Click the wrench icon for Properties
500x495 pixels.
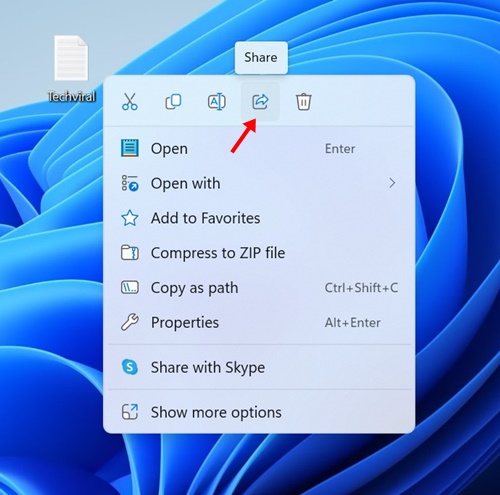[130, 322]
